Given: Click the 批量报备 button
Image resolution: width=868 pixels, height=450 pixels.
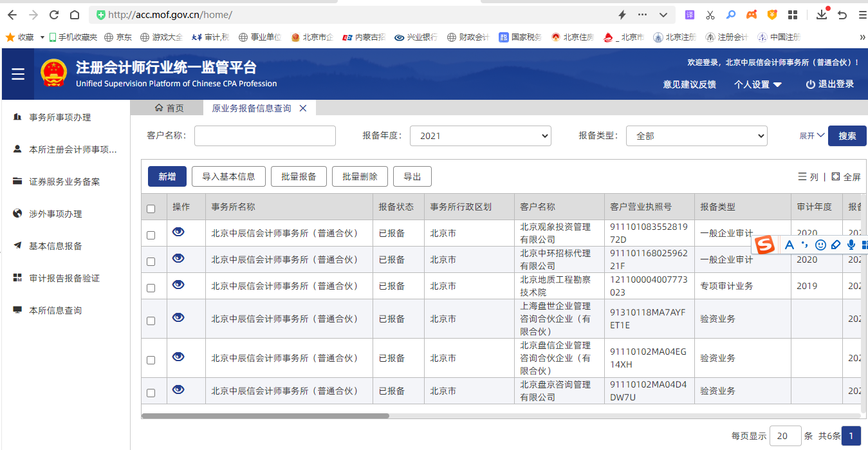Looking at the screenshot, I should click(299, 176).
